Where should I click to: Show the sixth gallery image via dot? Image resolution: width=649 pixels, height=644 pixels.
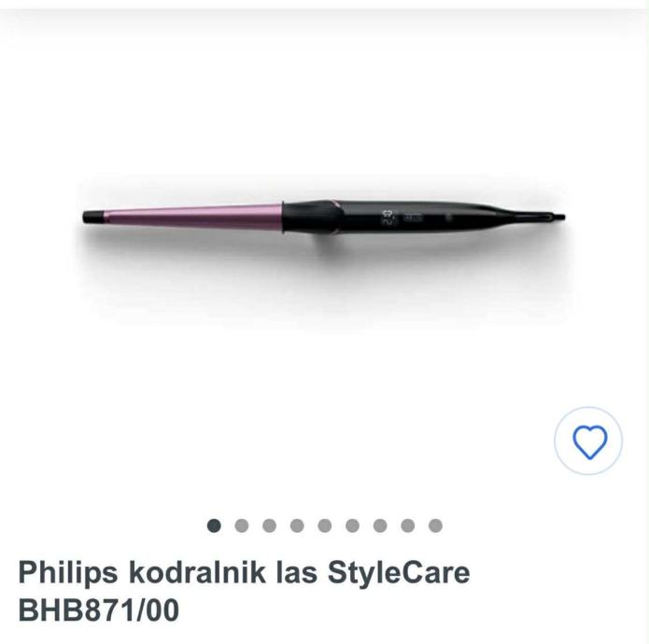pos(353,525)
